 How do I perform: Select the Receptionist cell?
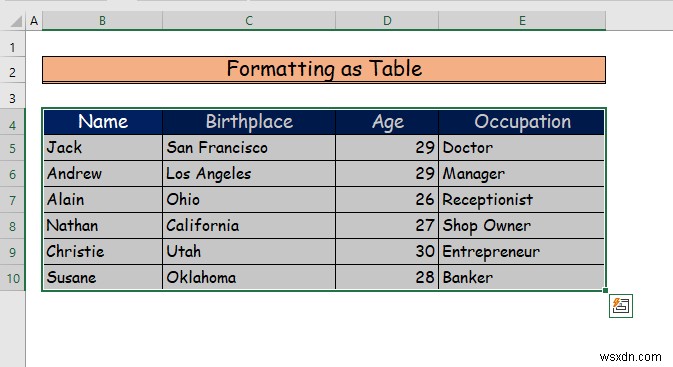tap(521, 200)
